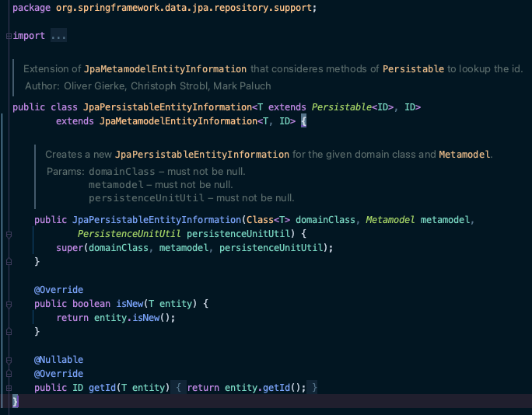532x415 pixels.
Task: Click the import keyword
Action: point(29,36)
